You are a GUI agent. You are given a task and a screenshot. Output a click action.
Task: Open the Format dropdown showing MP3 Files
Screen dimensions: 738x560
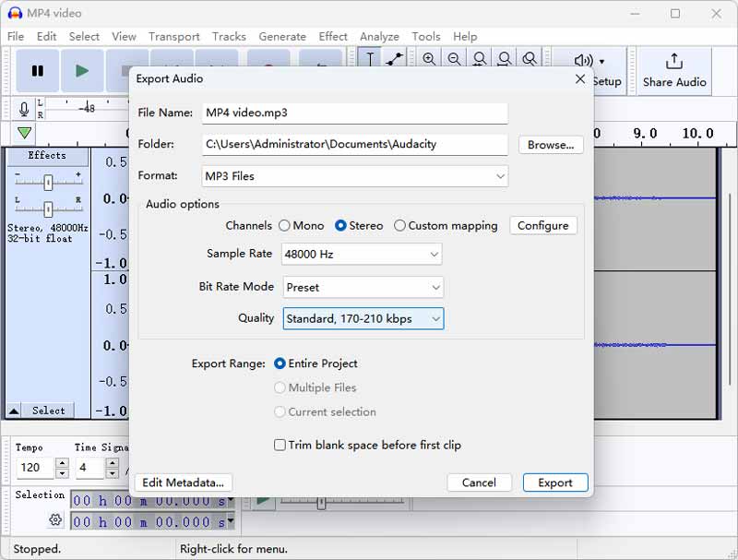(355, 175)
